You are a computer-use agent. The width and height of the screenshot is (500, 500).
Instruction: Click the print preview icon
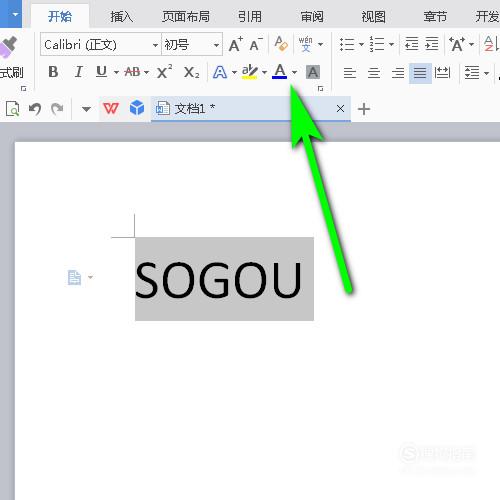coord(13,109)
